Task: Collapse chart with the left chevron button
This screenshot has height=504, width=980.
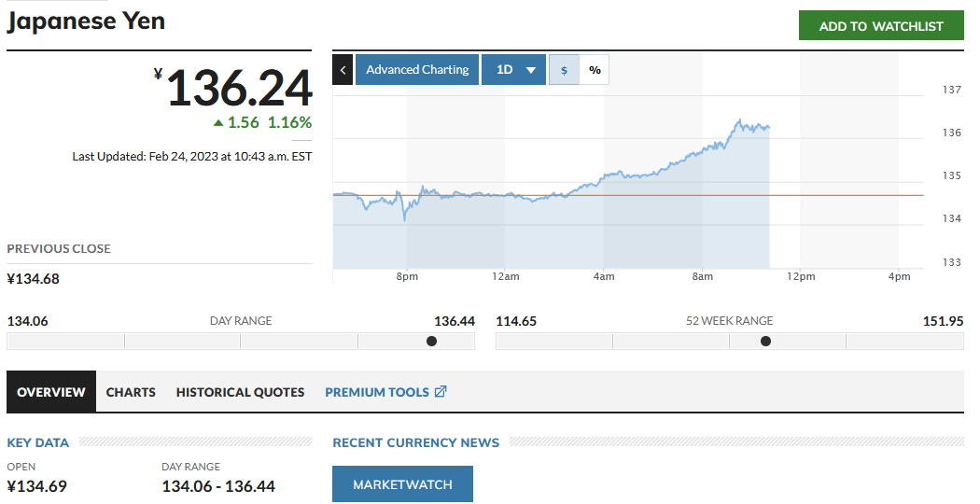Action: [x=343, y=69]
